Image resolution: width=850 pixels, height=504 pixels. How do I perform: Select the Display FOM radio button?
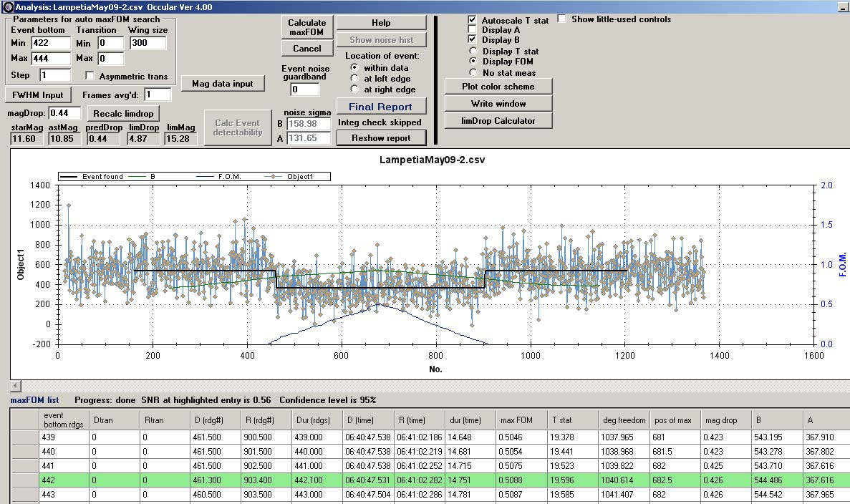click(473, 62)
